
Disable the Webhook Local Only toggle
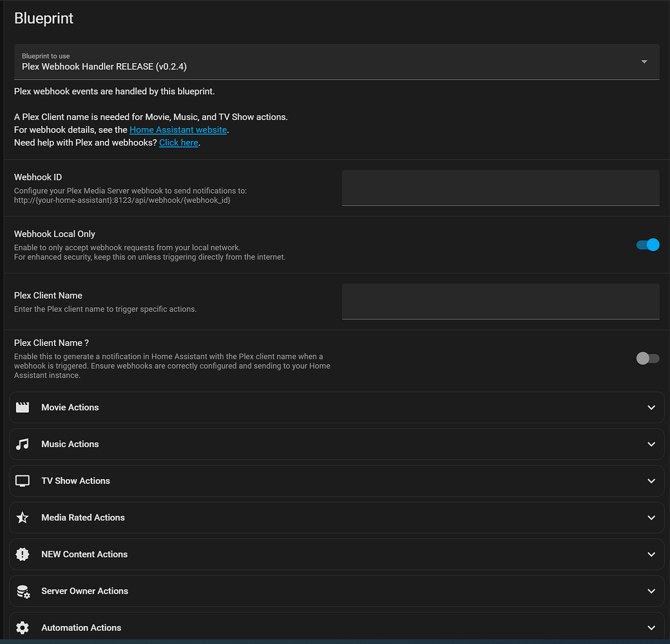point(647,245)
